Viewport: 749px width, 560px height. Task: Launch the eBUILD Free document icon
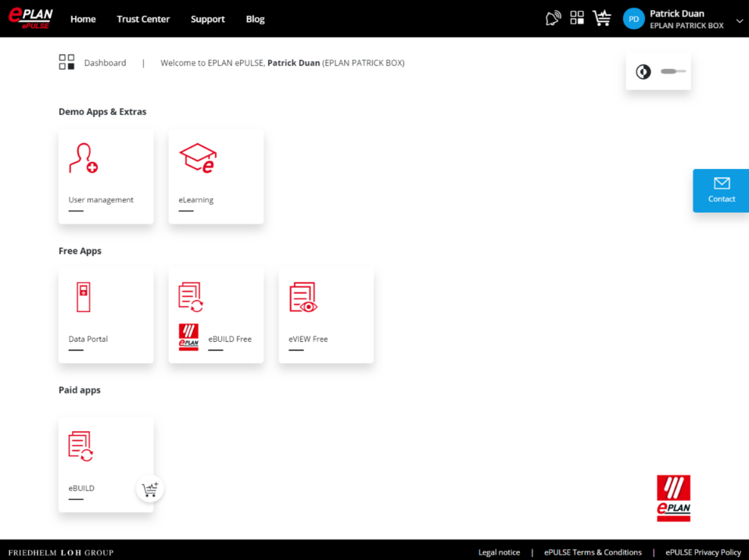tap(191, 296)
